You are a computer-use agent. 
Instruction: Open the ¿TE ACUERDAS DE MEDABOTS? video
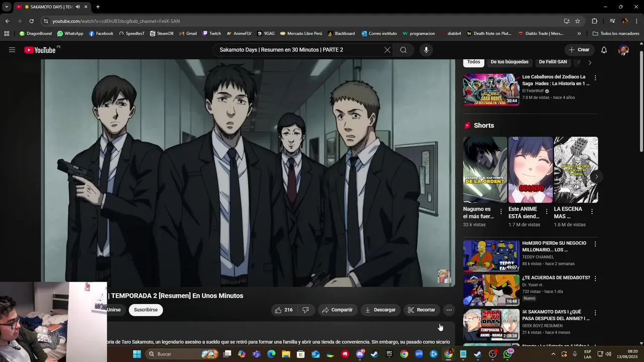[556, 278]
